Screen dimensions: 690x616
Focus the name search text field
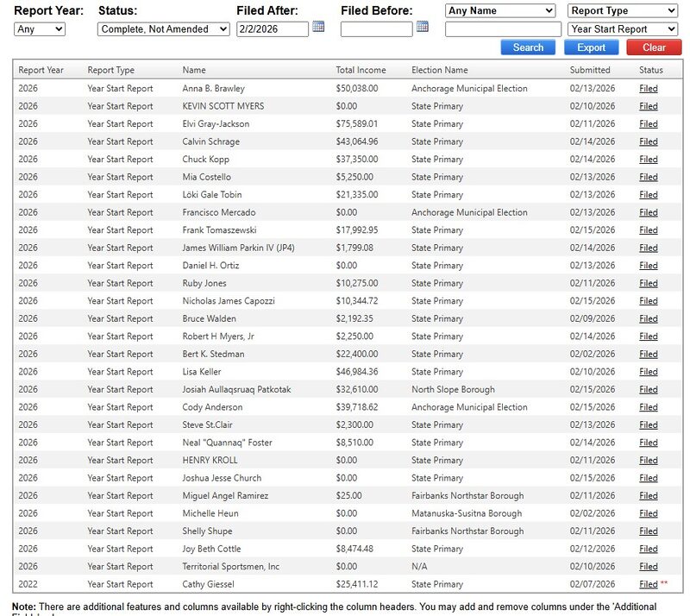(503, 29)
